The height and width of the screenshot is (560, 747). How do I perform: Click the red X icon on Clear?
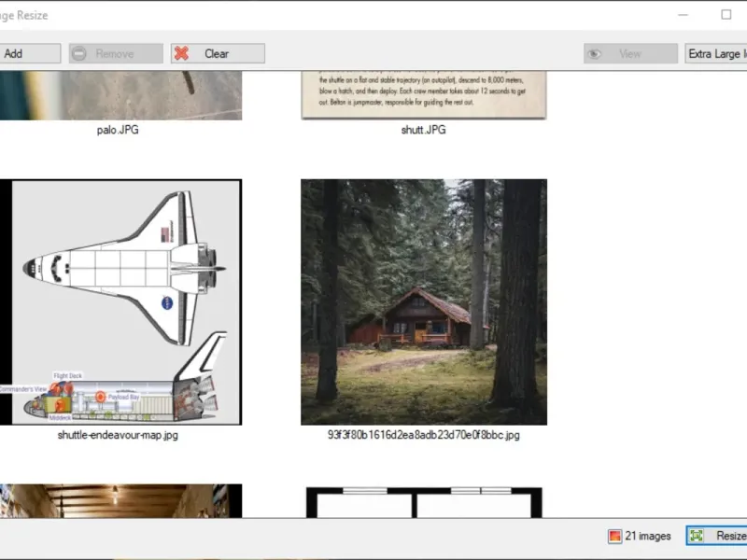tap(181, 53)
